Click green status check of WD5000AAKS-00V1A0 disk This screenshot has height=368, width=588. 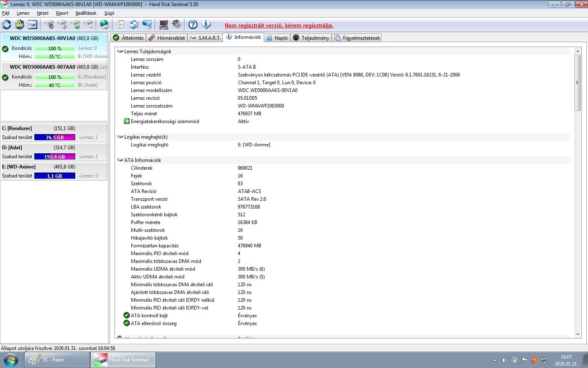coord(5,49)
